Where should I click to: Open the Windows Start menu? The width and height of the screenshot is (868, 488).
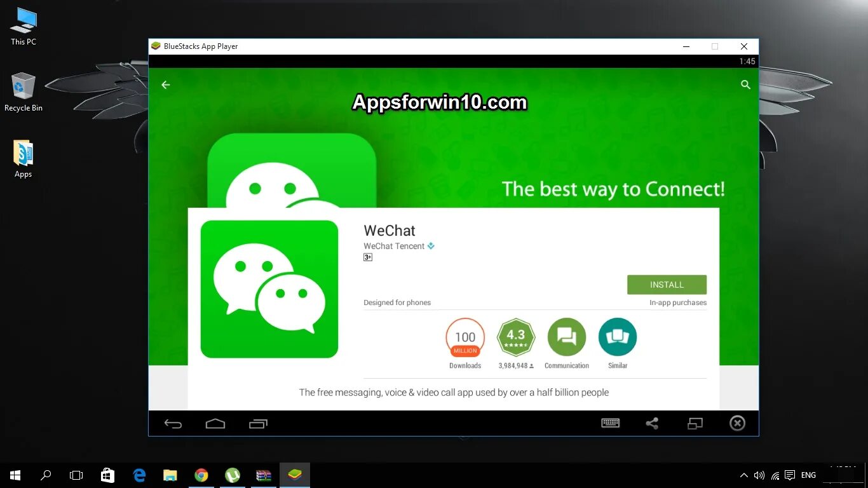[15, 475]
